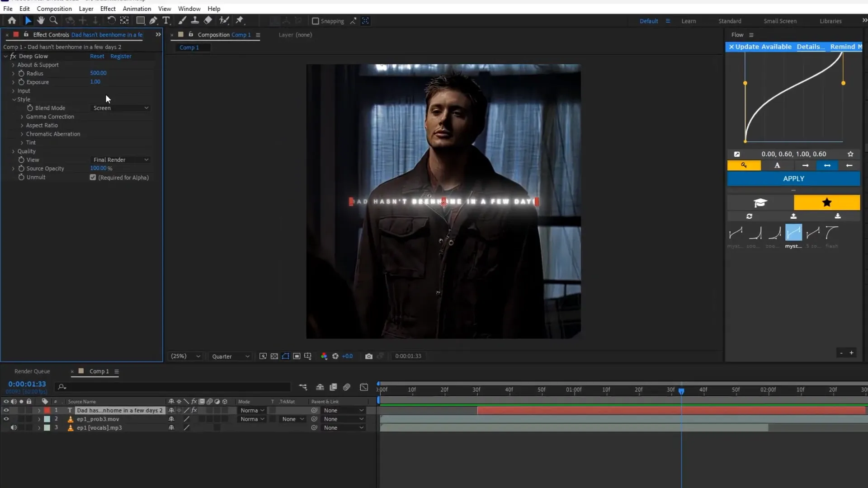Click Radius value 500.00
868x488 pixels.
click(98, 73)
